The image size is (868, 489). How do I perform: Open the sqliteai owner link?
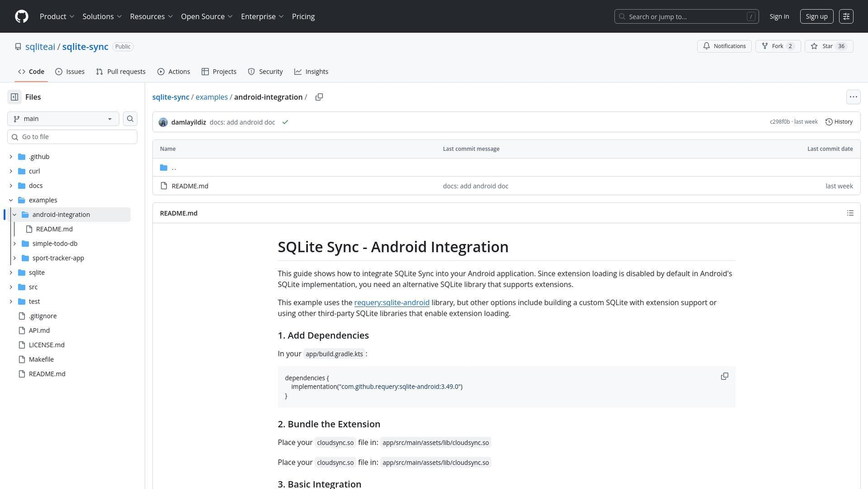(40, 46)
